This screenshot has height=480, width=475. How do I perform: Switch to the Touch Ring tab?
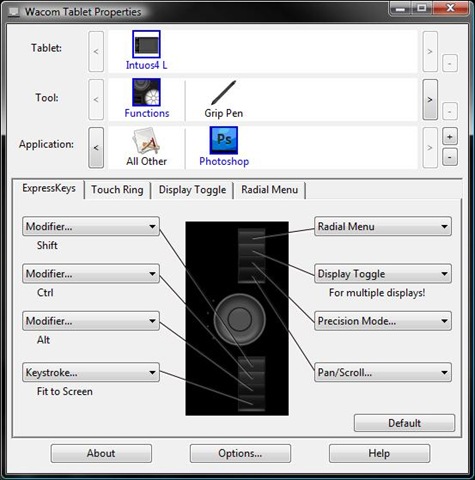117,190
